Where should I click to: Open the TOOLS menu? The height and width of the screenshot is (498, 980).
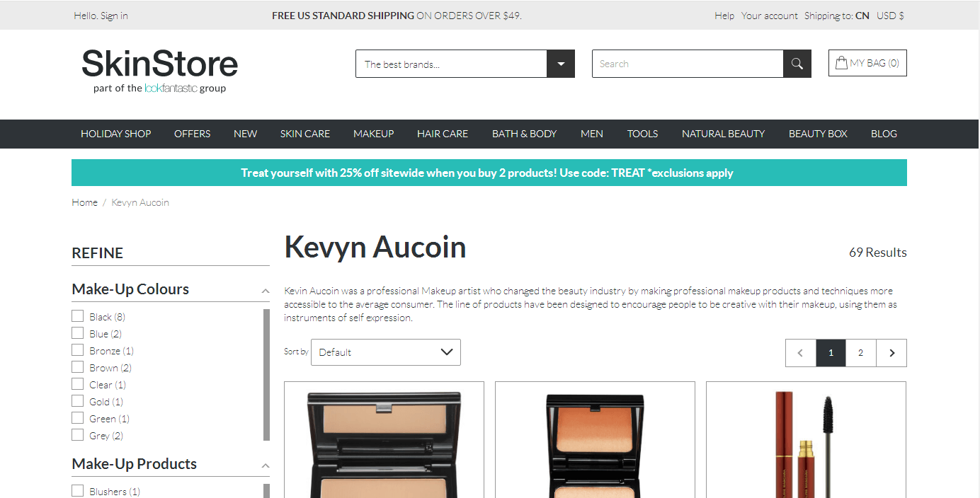pyautogui.click(x=643, y=134)
